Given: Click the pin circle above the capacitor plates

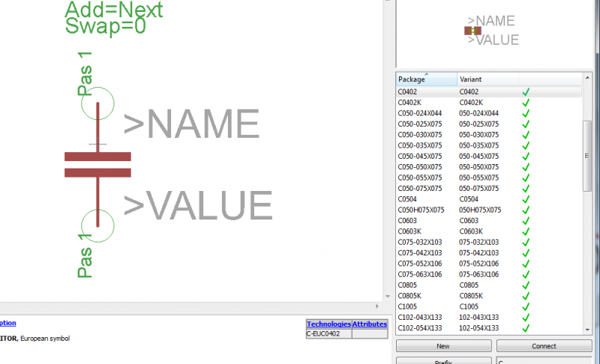Looking at the screenshot, I should (97, 103).
